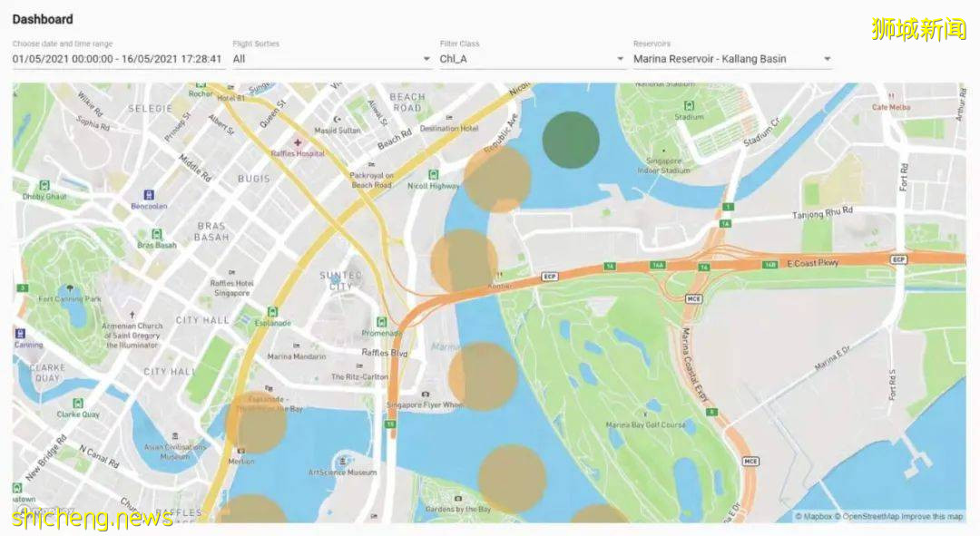Expand the Filter Class dropdown arrow
Image resolution: width=980 pixels, height=536 pixels.
[620, 59]
